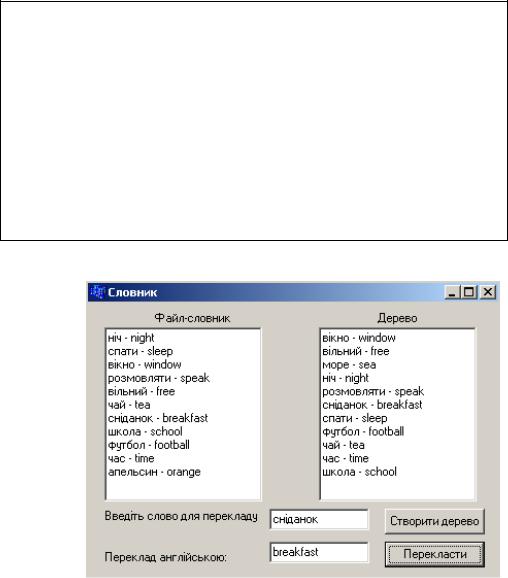Screen dimensions: 508x578
Task: Click the 'Переклад англійською:' label
Action: (x=166, y=557)
